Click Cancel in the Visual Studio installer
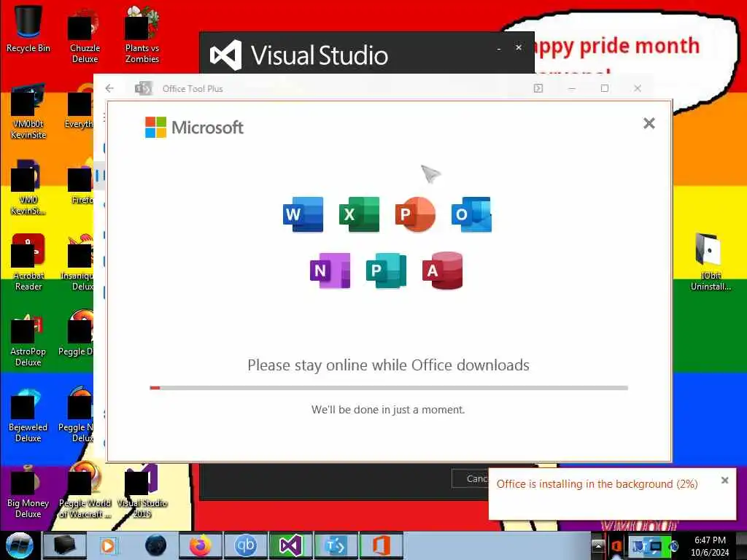This screenshot has width=747, height=560. coord(472,478)
